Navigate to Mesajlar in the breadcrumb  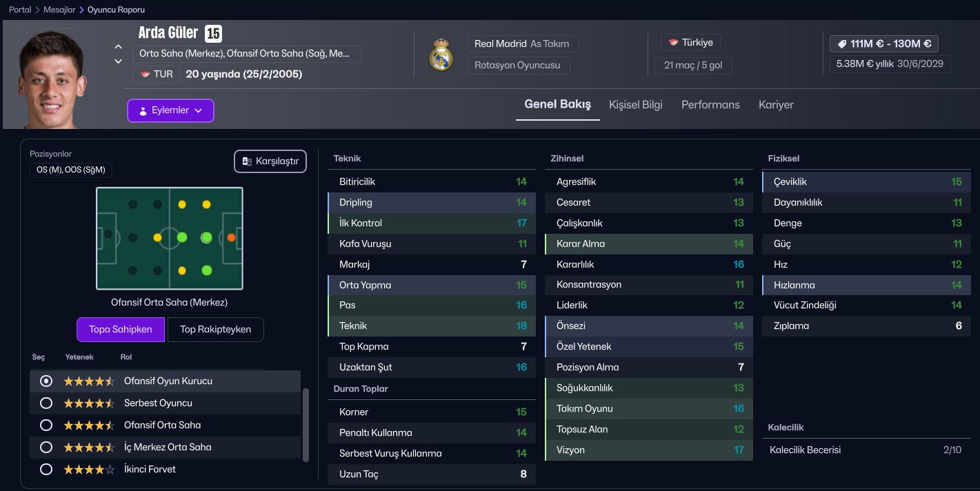59,10
